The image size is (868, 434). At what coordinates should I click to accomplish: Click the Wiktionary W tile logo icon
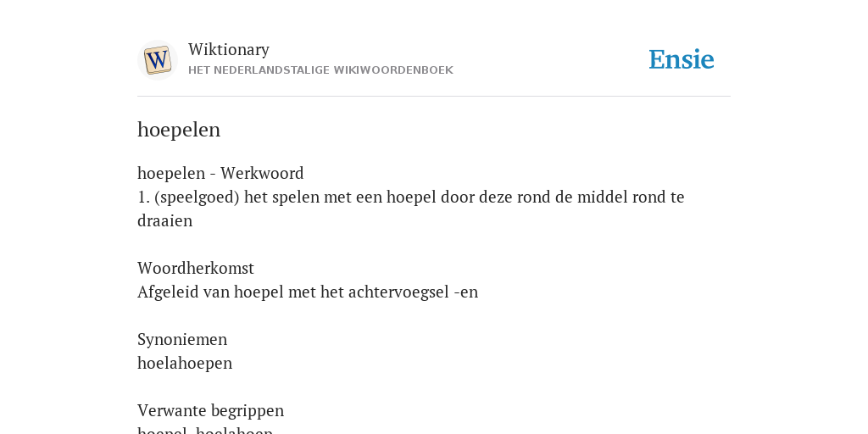point(158,60)
